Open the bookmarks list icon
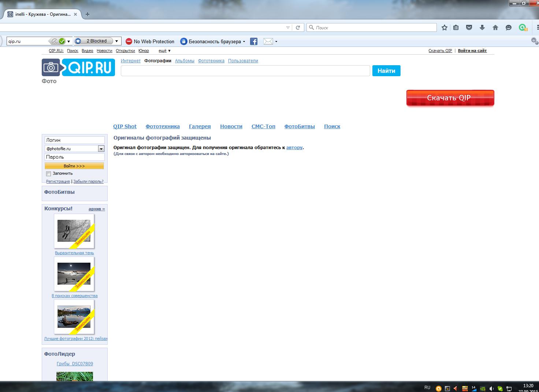 pos(456,27)
